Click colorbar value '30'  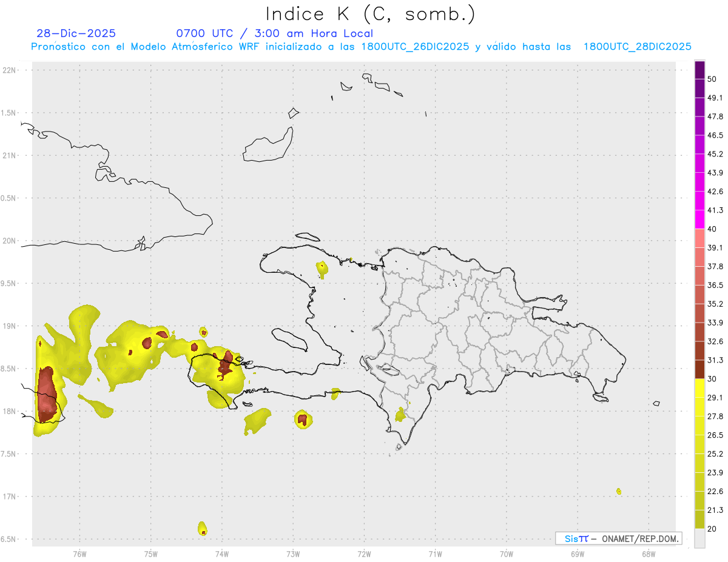[712, 379]
